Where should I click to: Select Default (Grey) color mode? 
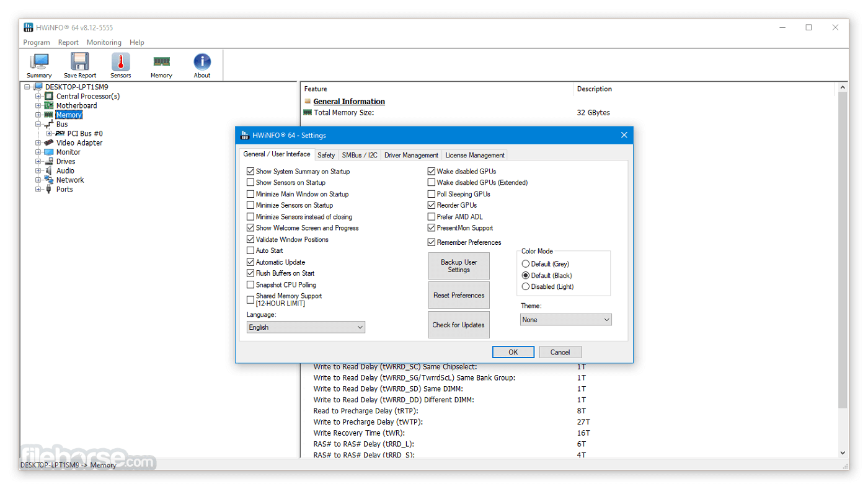(x=526, y=264)
